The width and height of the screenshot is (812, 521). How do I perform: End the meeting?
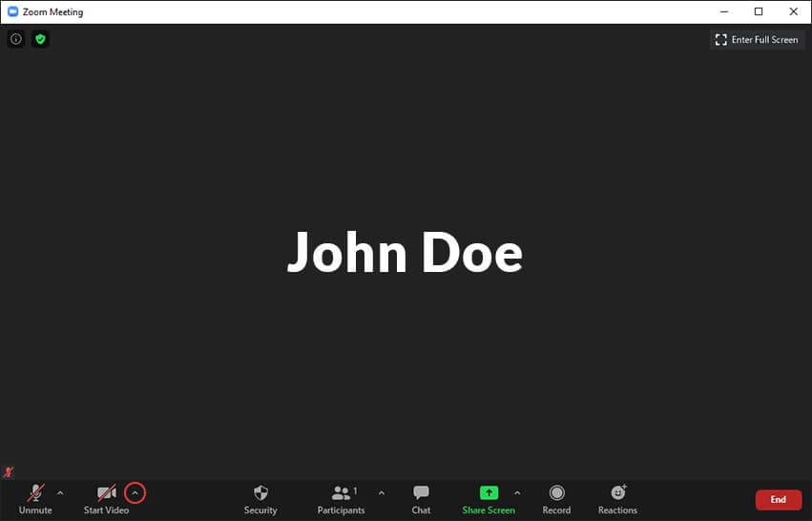tap(779, 500)
